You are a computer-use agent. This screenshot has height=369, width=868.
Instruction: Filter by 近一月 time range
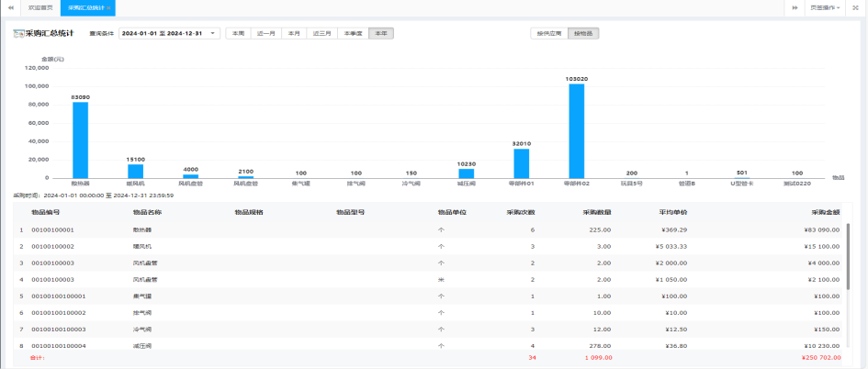266,33
